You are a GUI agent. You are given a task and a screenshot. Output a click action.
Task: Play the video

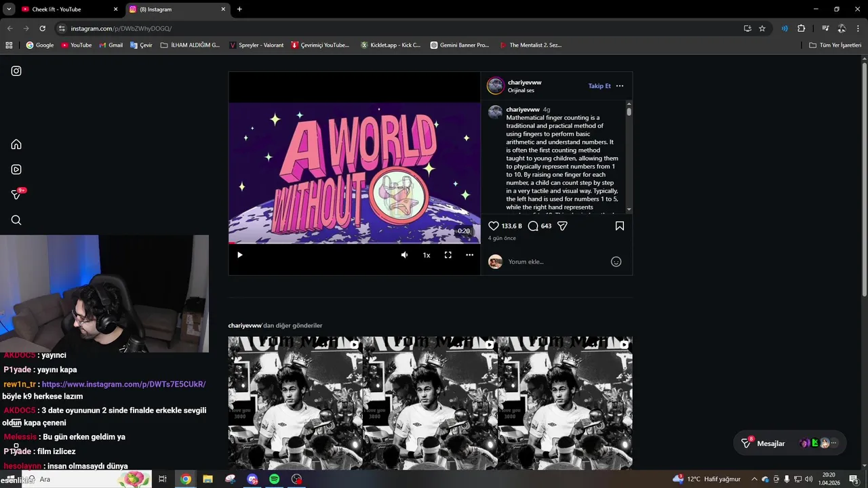(x=239, y=255)
